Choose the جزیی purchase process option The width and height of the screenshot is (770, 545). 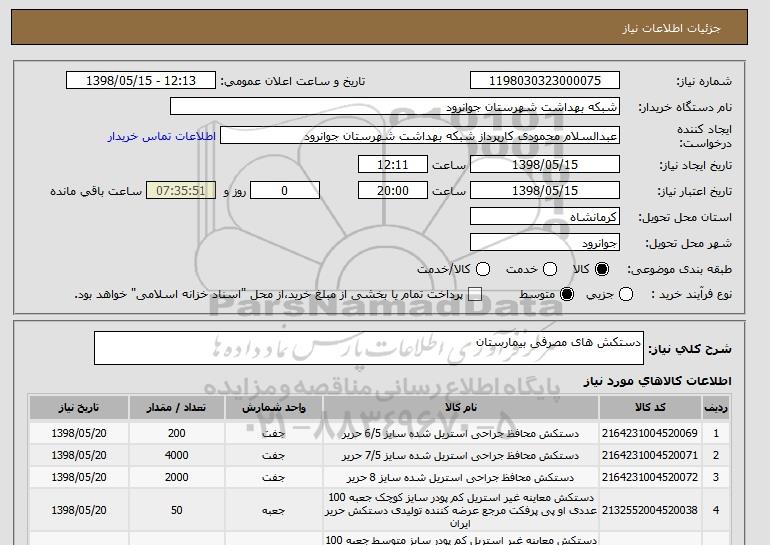tap(626, 295)
